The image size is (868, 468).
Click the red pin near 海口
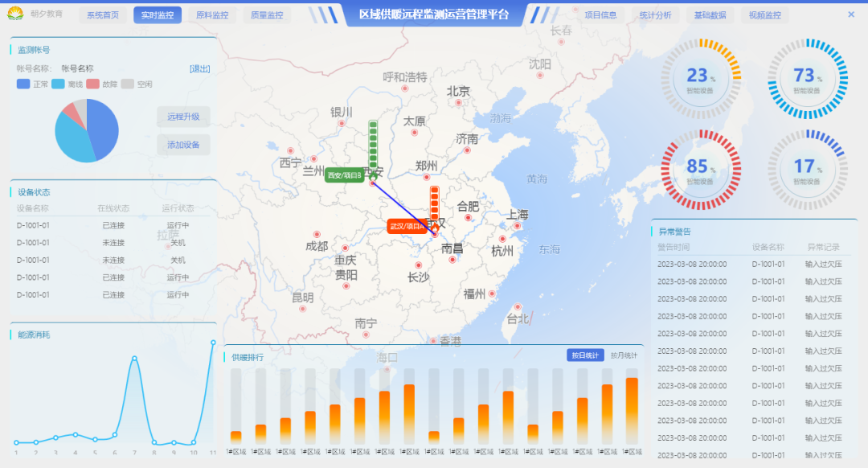point(387,367)
